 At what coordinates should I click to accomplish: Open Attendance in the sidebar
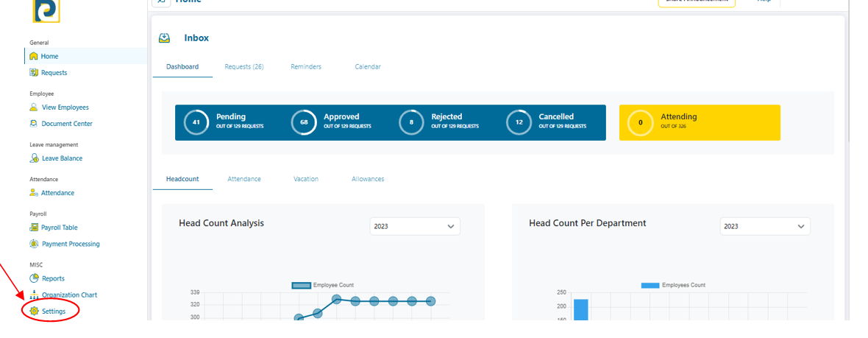pyautogui.click(x=51, y=193)
